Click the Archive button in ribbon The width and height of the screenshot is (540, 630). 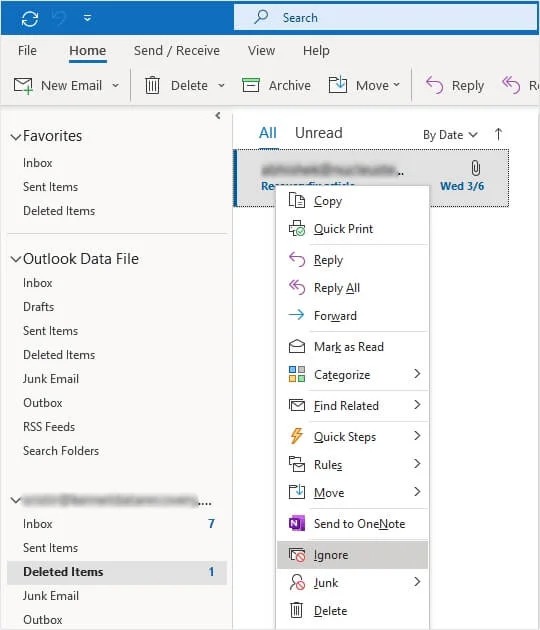point(276,86)
